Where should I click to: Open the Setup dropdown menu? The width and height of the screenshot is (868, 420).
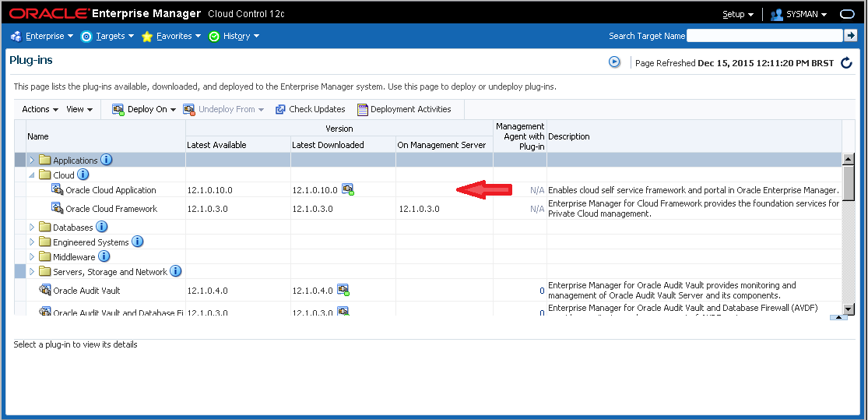738,14
